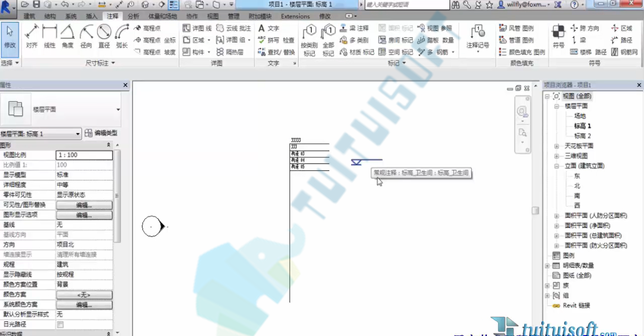The image size is (644, 336).
Task: Select the 材质标记 material tag tool
Action: (x=357, y=52)
